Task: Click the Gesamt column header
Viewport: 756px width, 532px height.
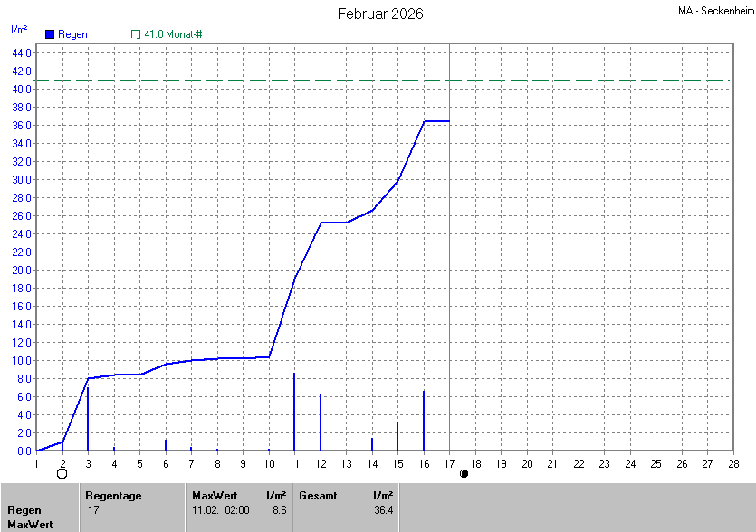Action: 317,496
